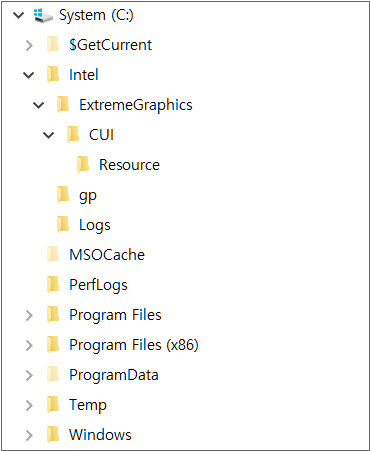This screenshot has height=451, width=370.
Task: Click the faded MSOCache folder icon
Action: (x=53, y=254)
